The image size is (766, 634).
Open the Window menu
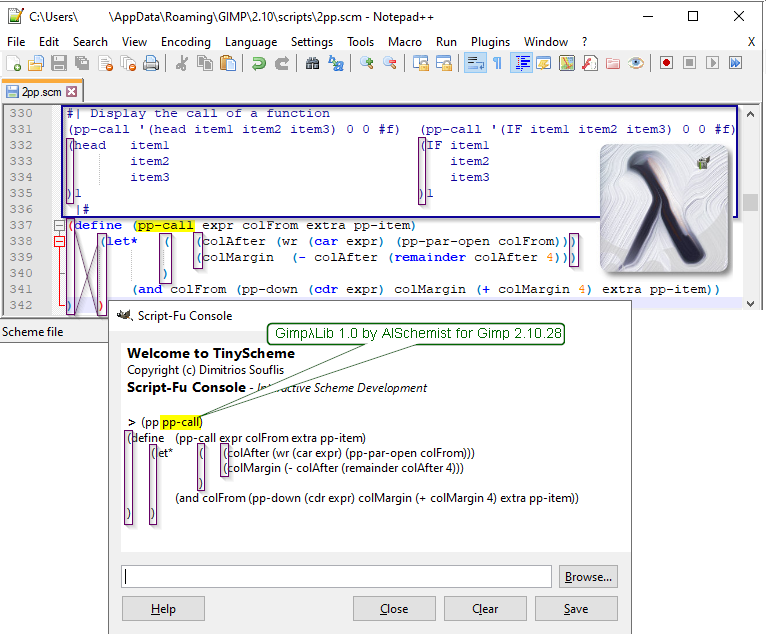(x=546, y=42)
